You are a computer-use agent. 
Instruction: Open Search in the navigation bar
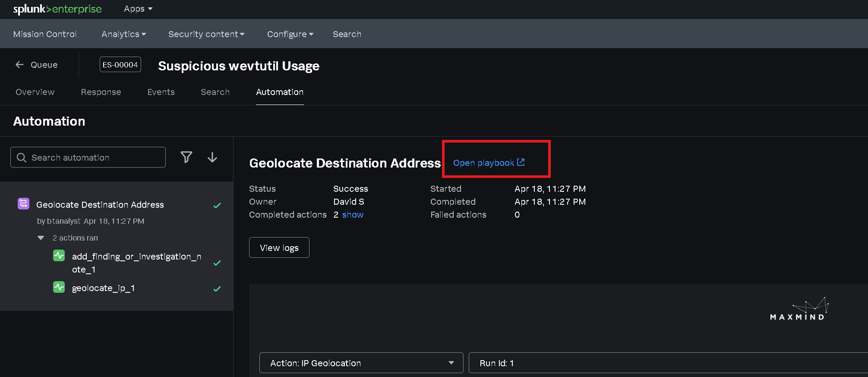347,34
